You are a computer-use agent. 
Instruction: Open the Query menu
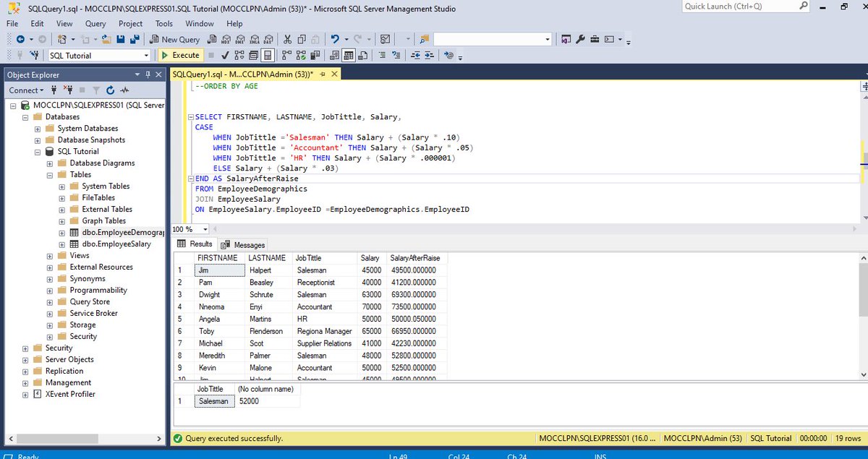point(95,23)
